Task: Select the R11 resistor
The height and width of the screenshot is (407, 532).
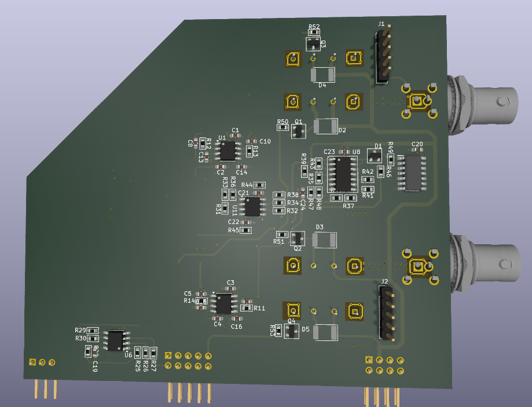Action: pos(245,309)
